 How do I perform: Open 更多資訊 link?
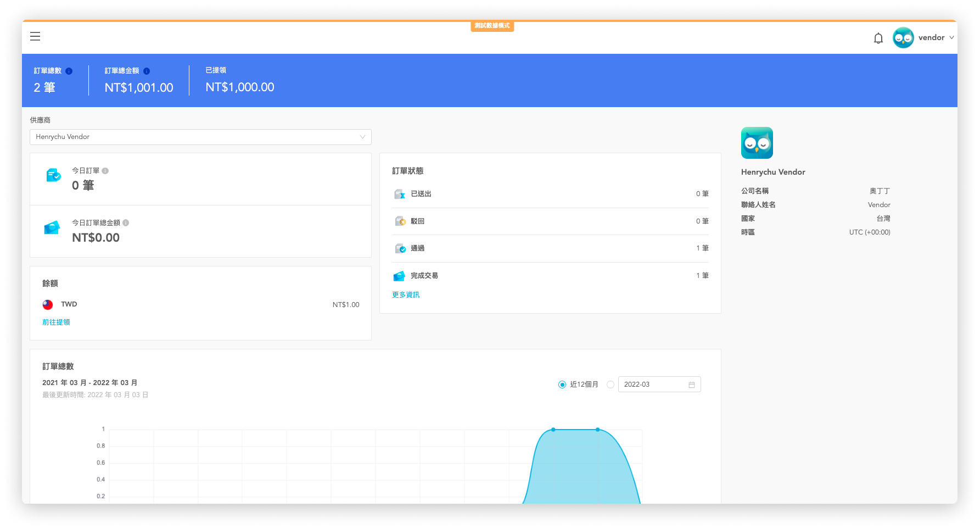[x=406, y=295]
